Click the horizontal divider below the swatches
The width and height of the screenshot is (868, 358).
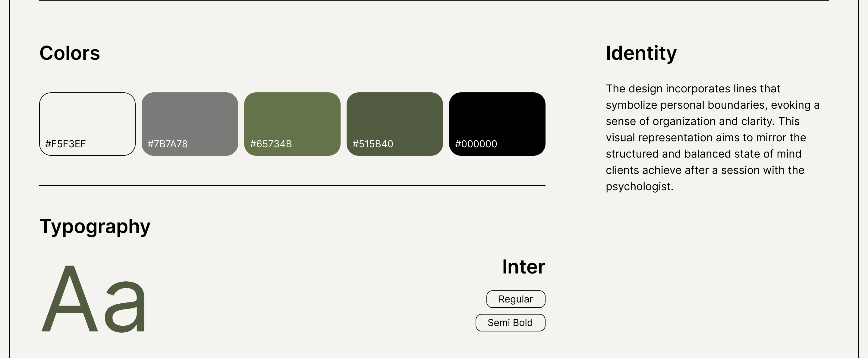(x=292, y=186)
